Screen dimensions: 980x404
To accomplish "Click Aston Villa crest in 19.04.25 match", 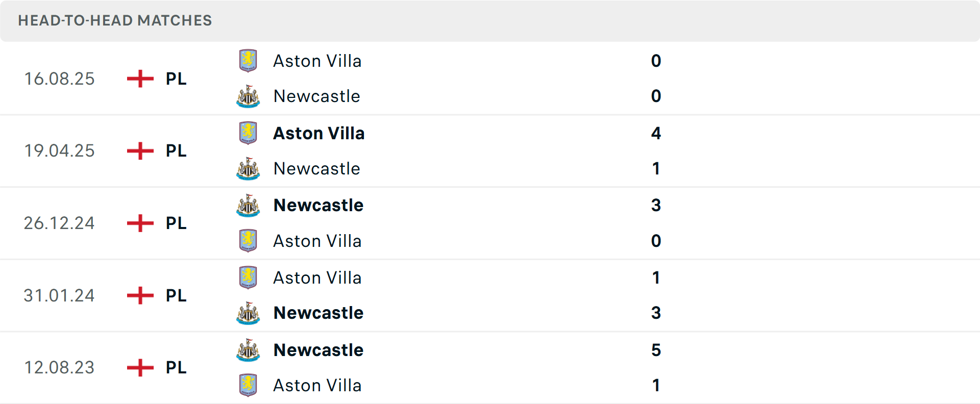I will (x=248, y=133).
